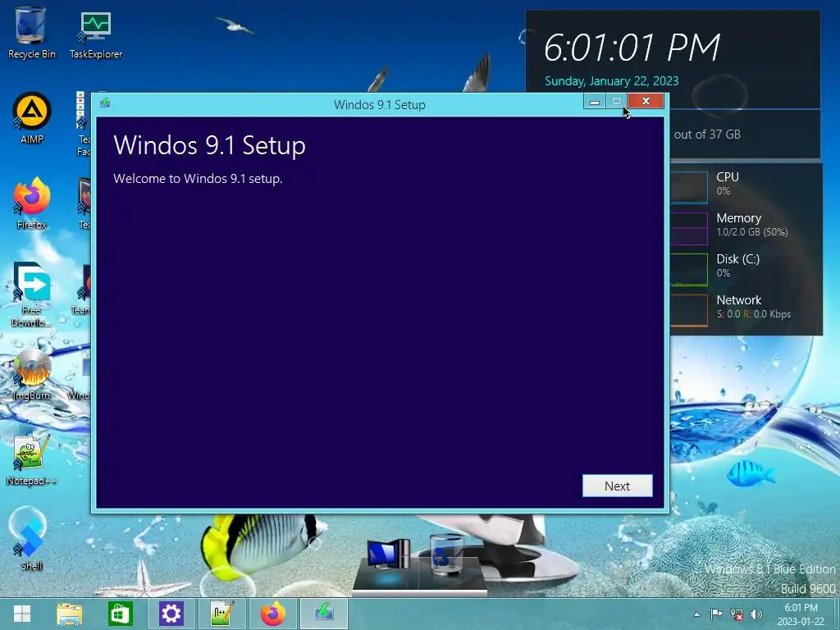Open Notepad++ desktop shortcut
840x630 pixels.
tap(32, 461)
